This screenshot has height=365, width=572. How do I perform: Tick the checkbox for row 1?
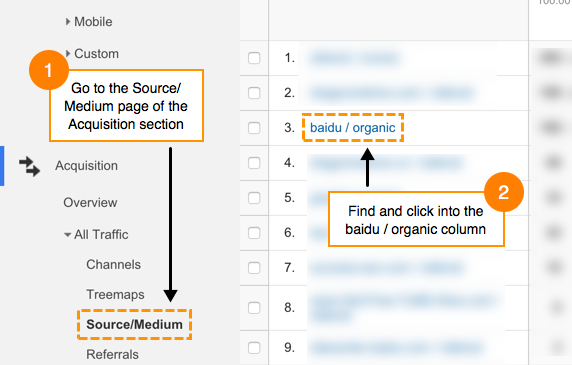pyautogui.click(x=254, y=58)
